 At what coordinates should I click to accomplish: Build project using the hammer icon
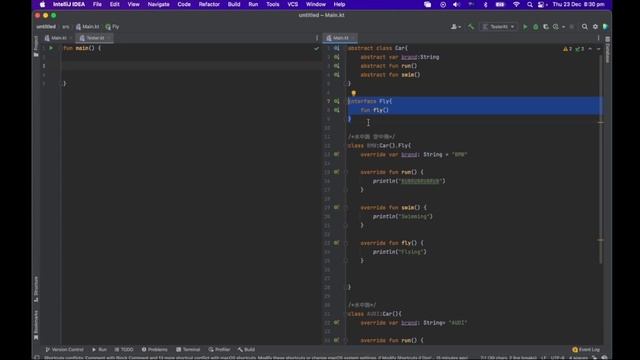tap(471, 27)
